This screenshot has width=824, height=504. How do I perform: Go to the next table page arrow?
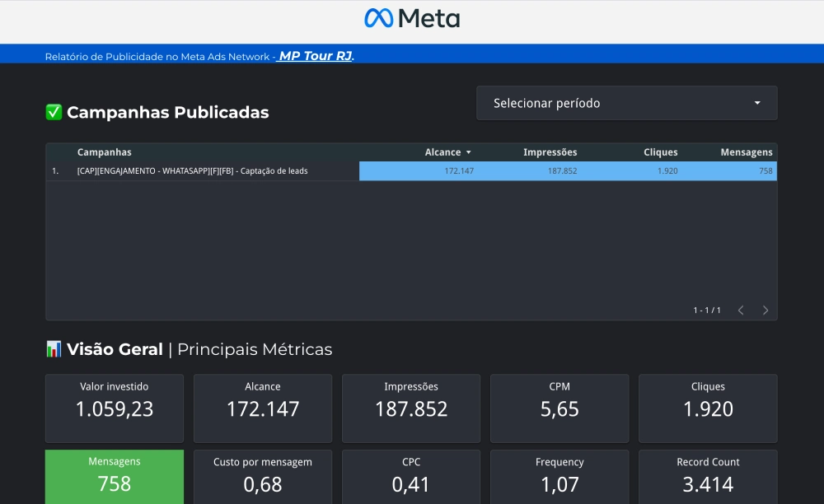tap(765, 310)
